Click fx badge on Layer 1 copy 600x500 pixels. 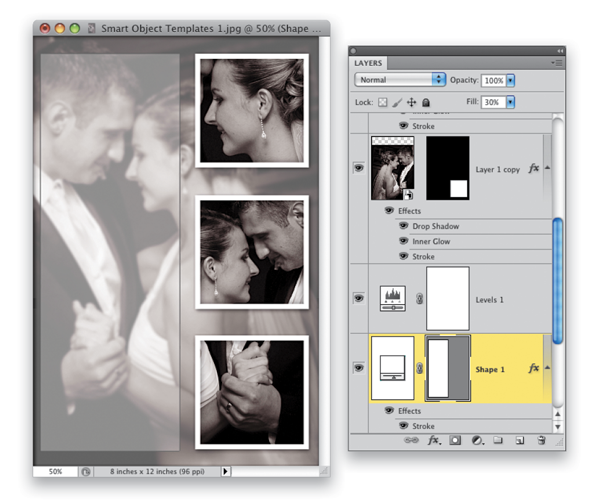click(534, 168)
